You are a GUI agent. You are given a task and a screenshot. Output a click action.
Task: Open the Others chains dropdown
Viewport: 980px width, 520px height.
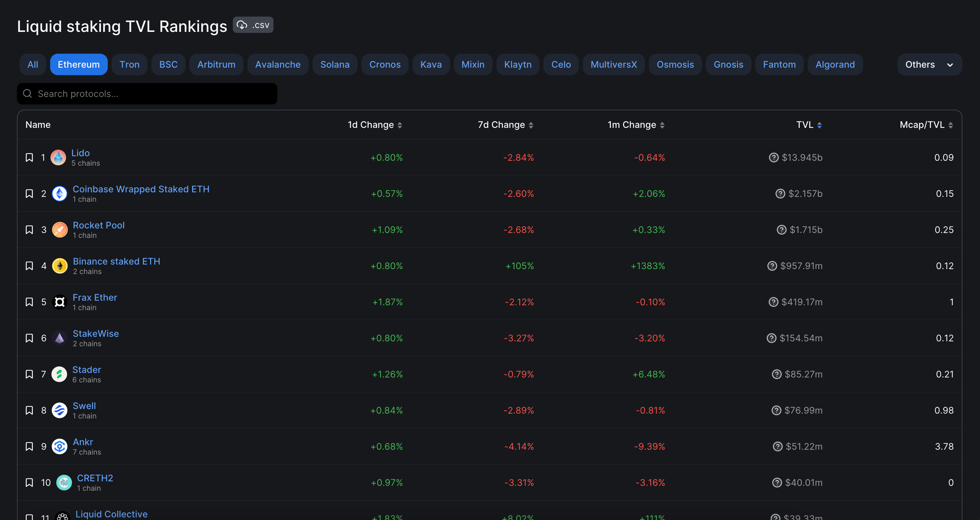tap(929, 64)
